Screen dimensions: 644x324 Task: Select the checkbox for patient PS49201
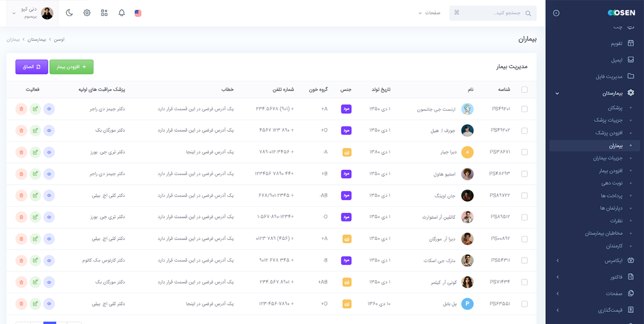(525, 109)
